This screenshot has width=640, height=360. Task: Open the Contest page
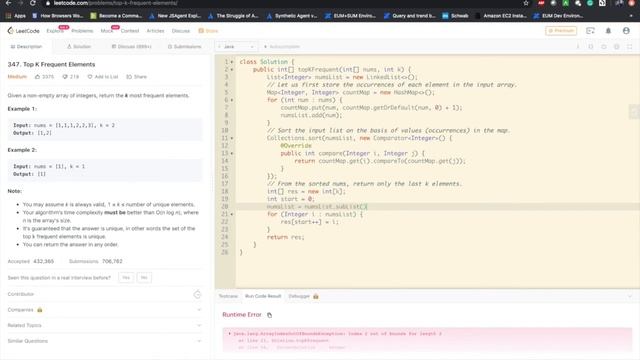[130, 31]
